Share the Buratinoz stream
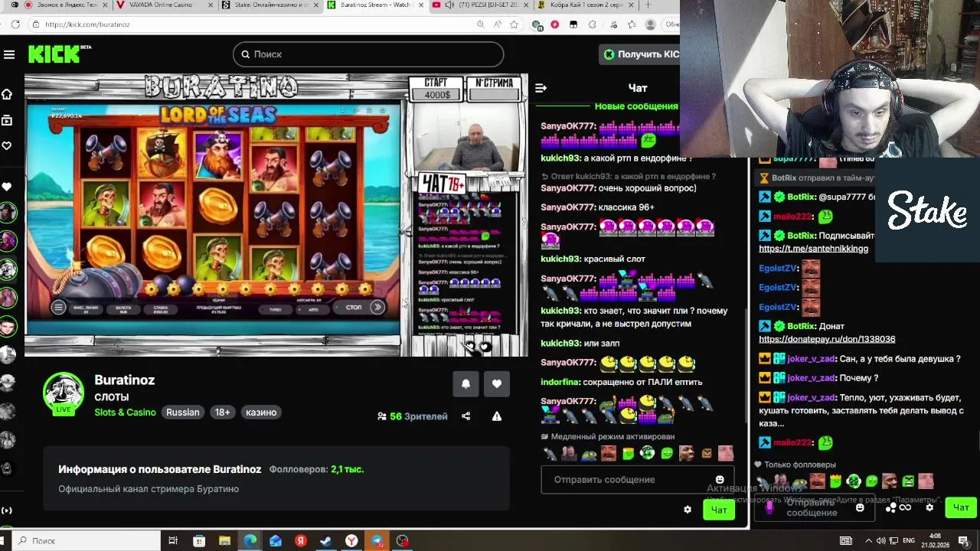The image size is (980, 551). [x=465, y=416]
